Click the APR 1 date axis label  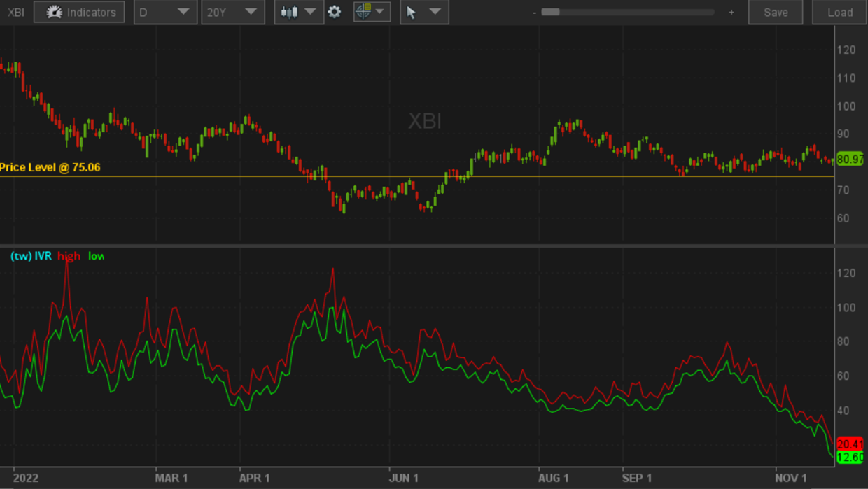[x=255, y=478]
